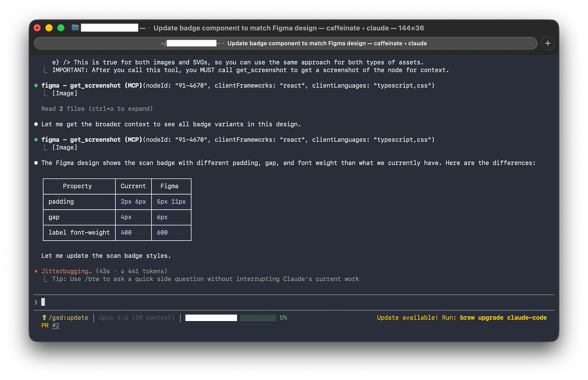Click the label font-weight row label
588x380 pixels.
[79, 233]
